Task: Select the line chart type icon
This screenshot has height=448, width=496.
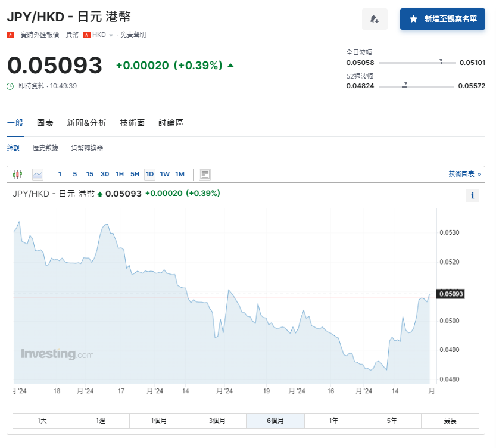Action: click(x=36, y=174)
